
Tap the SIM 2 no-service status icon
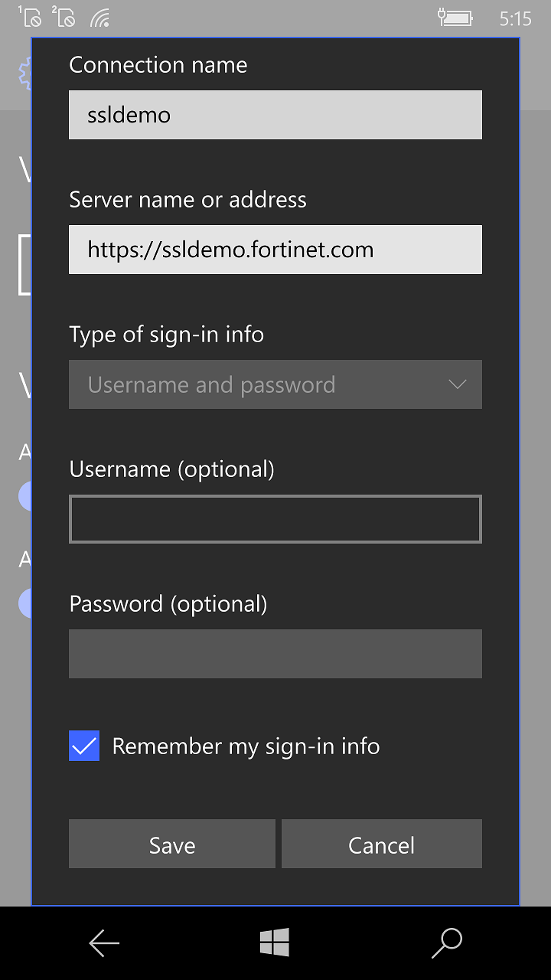[64, 17]
